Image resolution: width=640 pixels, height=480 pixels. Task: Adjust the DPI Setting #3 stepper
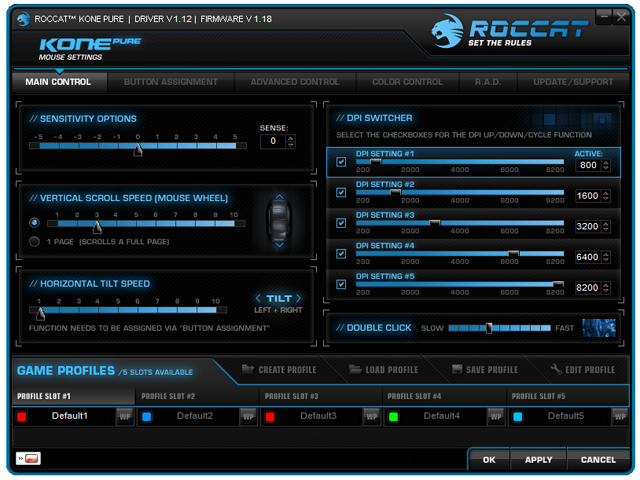pos(606,226)
